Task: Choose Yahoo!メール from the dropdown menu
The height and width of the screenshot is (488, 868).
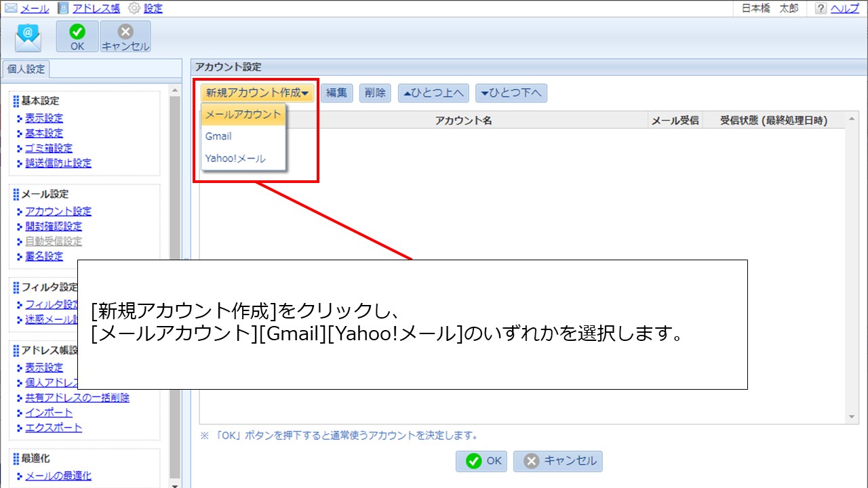Action: click(x=243, y=159)
